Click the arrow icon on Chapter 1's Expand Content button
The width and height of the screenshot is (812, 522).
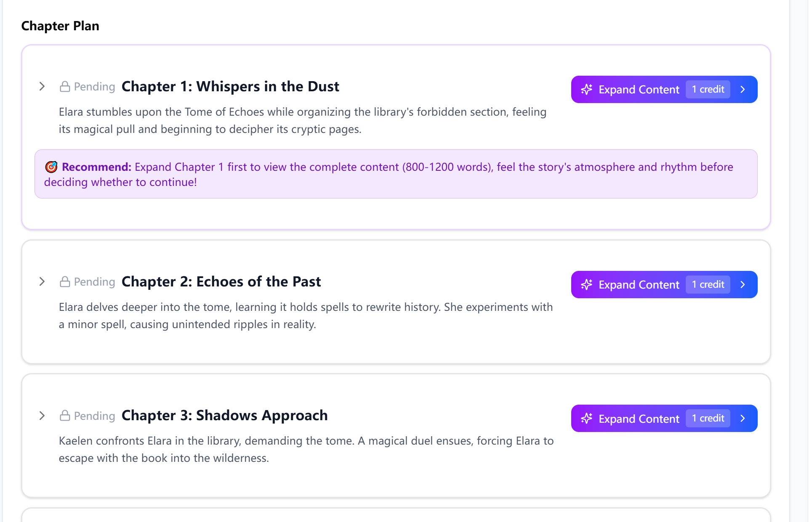point(743,89)
